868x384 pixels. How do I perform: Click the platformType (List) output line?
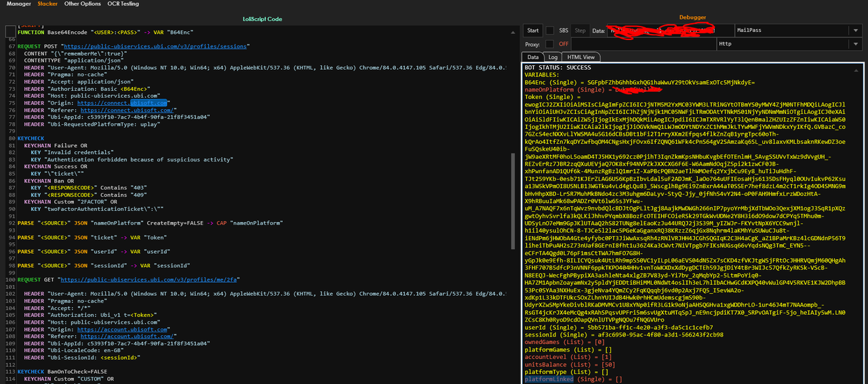coord(567,372)
